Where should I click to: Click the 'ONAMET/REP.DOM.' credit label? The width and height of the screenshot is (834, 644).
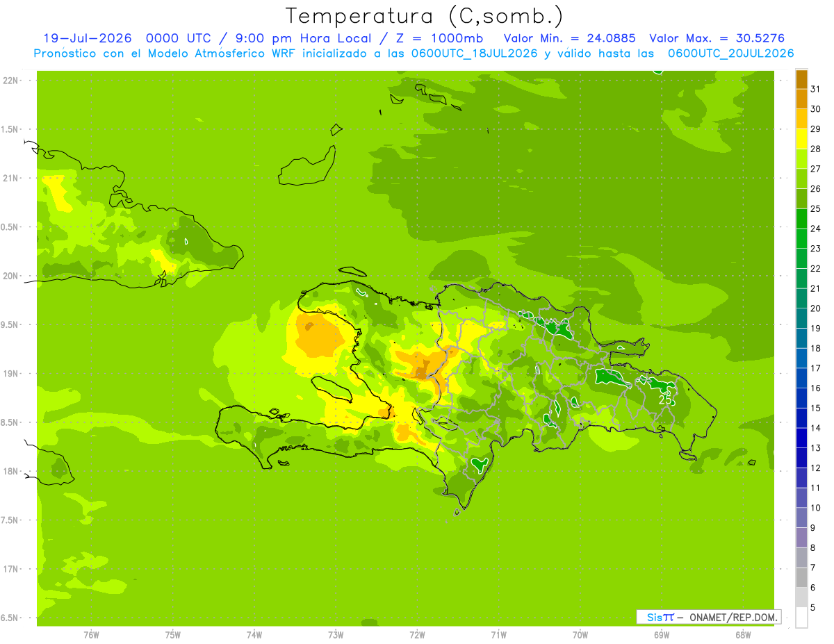(734, 617)
